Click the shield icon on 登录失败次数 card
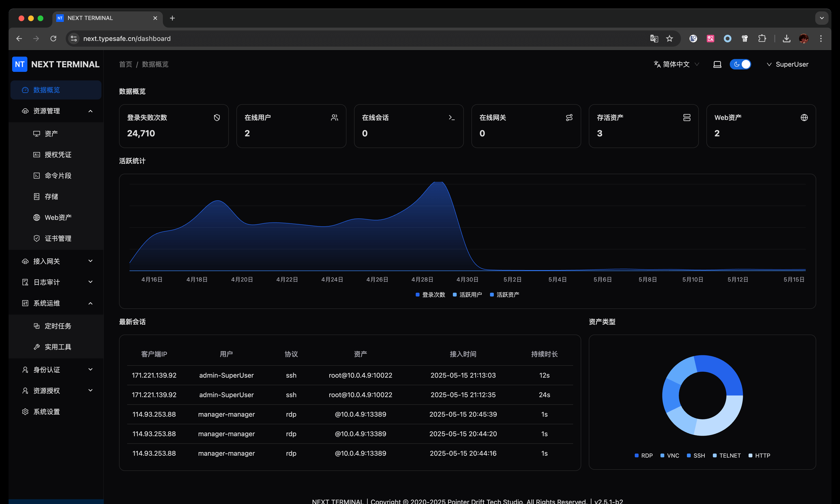Screen dimensions: 840x504 (217, 118)
